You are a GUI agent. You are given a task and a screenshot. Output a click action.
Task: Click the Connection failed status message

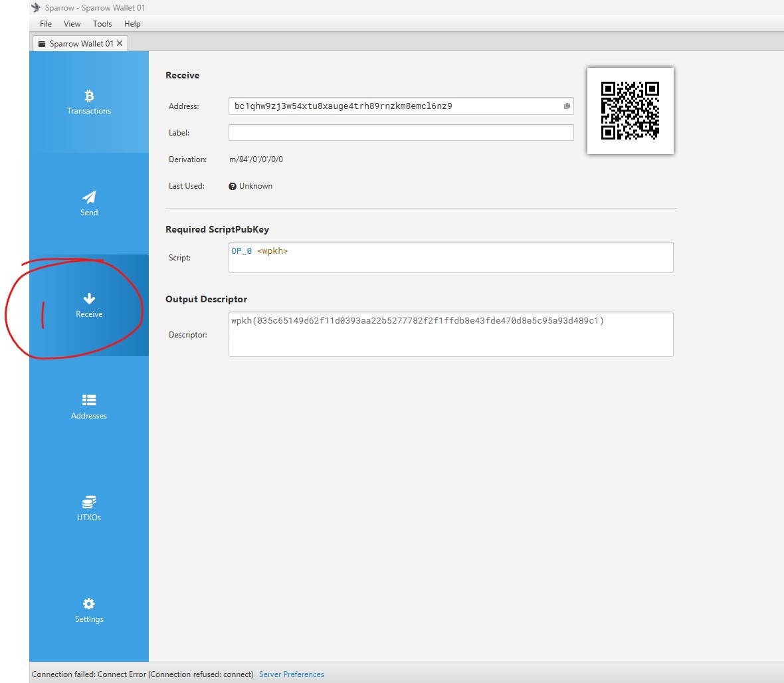pos(142,674)
